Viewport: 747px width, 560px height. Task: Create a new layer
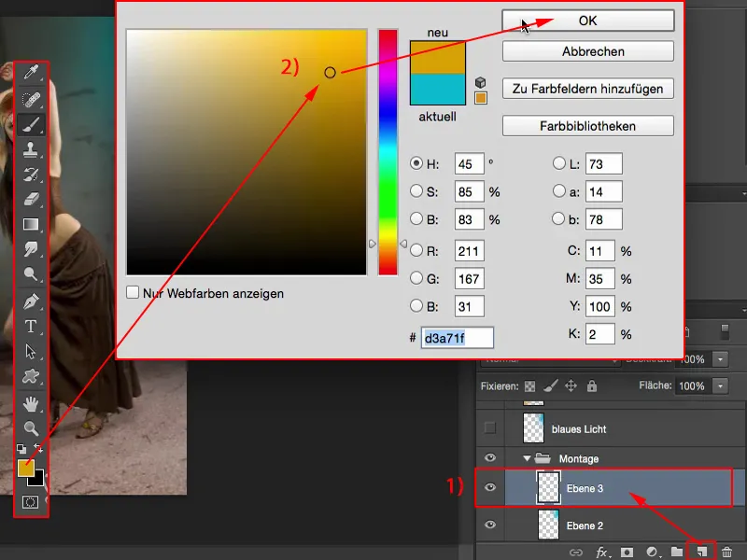701,552
